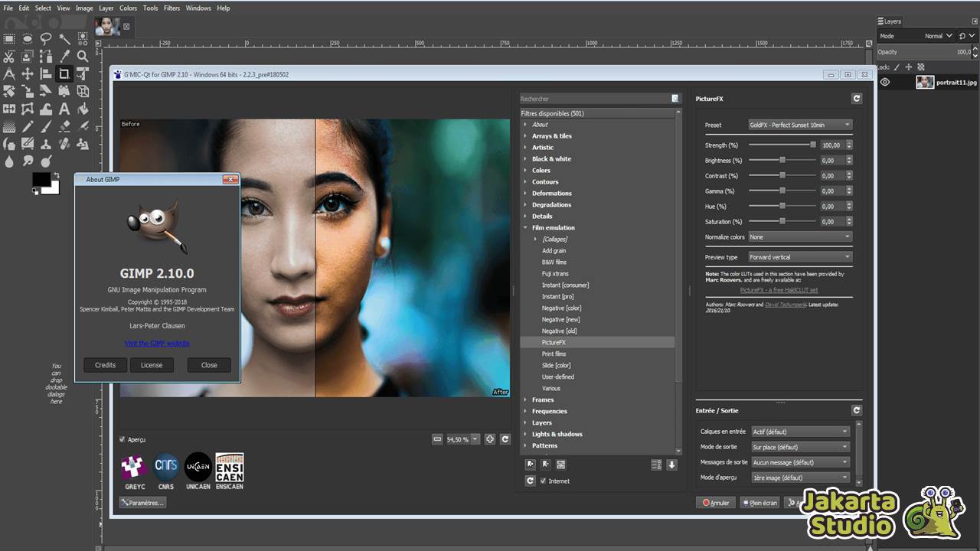Image resolution: width=980 pixels, height=551 pixels.
Task: Click the Entrée / Sortie reset icon
Action: point(856,411)
